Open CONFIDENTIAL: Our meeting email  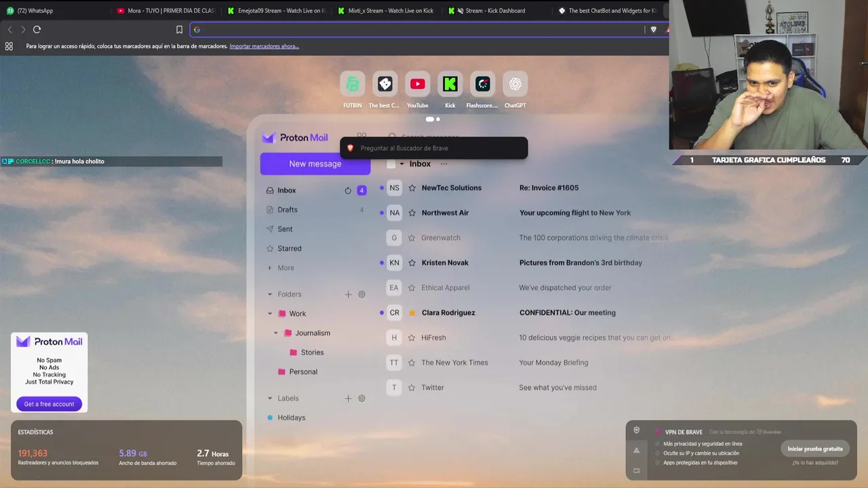(x=567, y=312)
